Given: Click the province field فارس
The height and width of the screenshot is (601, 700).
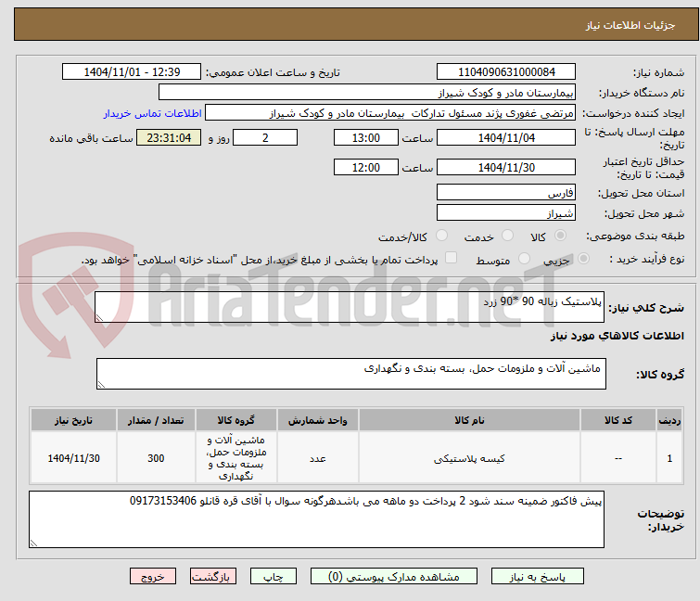Looking at the screenshot, I should (506, 192).
